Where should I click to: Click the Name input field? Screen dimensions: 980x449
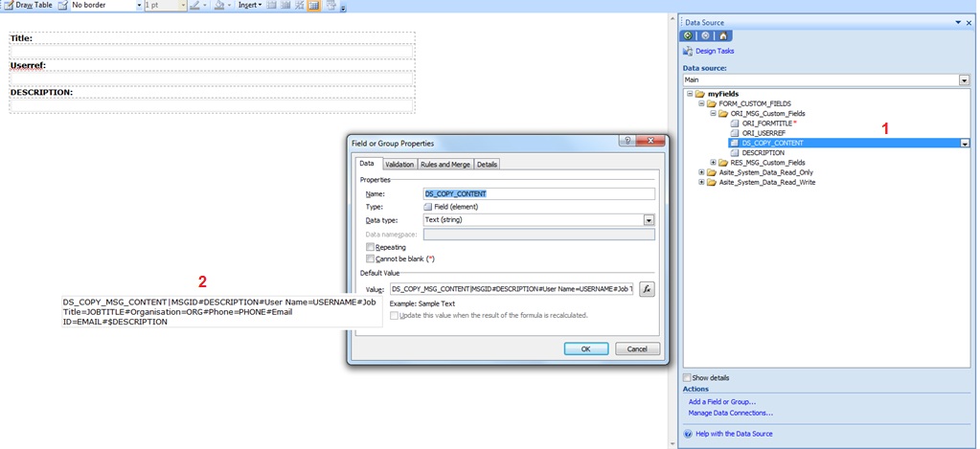[538, 193]
